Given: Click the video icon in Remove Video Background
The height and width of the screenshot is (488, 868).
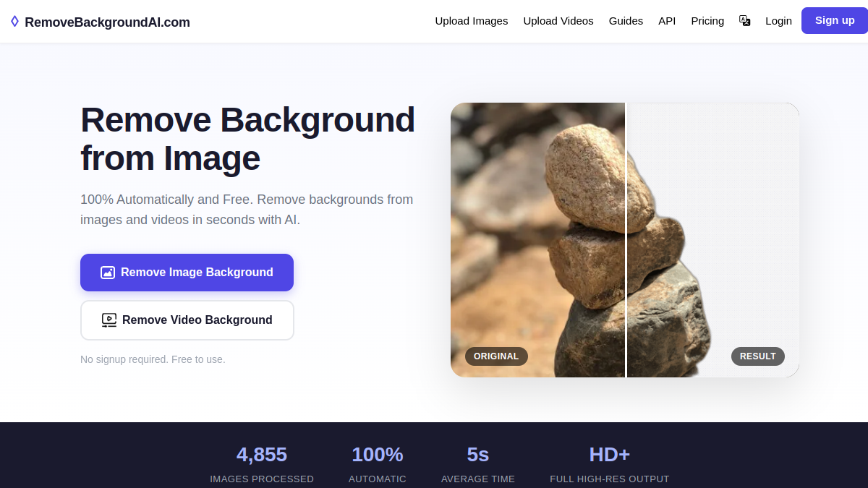Looking at the screenshot, I should [x=109, y=320].
